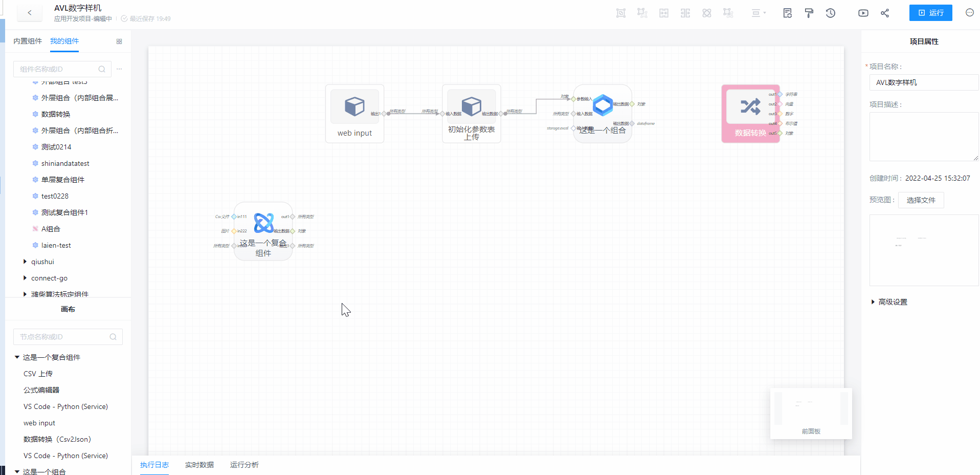Expand the qiushui folder in tree
Viewport: 980px width, 475px height.
tap(25, 262)
